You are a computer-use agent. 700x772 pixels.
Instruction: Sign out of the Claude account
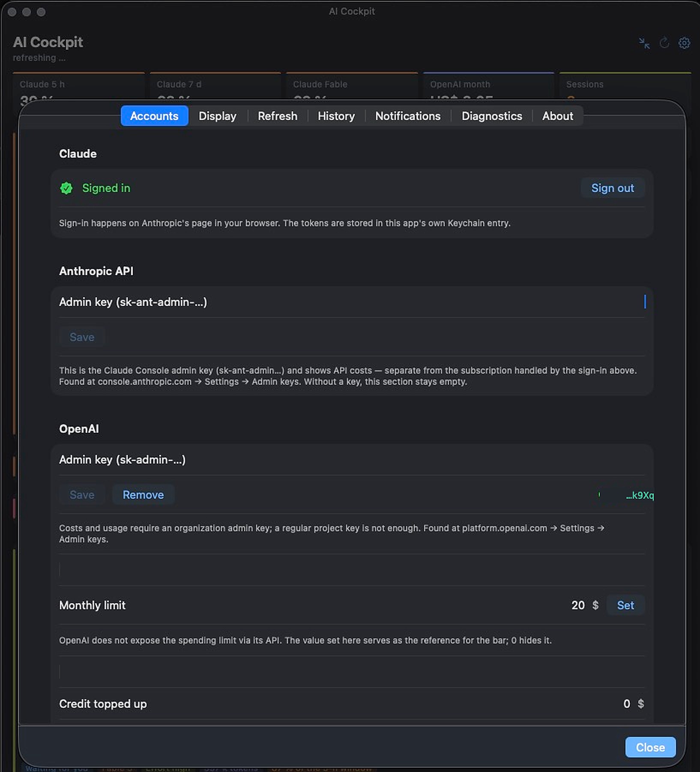(x=612, y=188)
